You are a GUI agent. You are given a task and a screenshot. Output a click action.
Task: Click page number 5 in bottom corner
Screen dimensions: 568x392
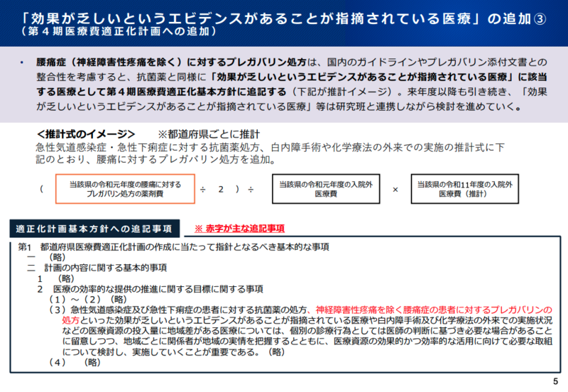[555, 381]
